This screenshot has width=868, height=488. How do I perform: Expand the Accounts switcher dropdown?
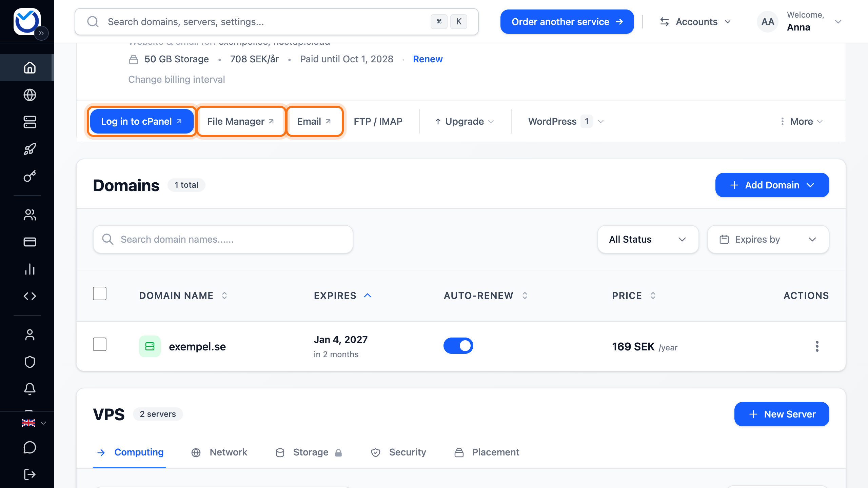(x=695, y=22)
